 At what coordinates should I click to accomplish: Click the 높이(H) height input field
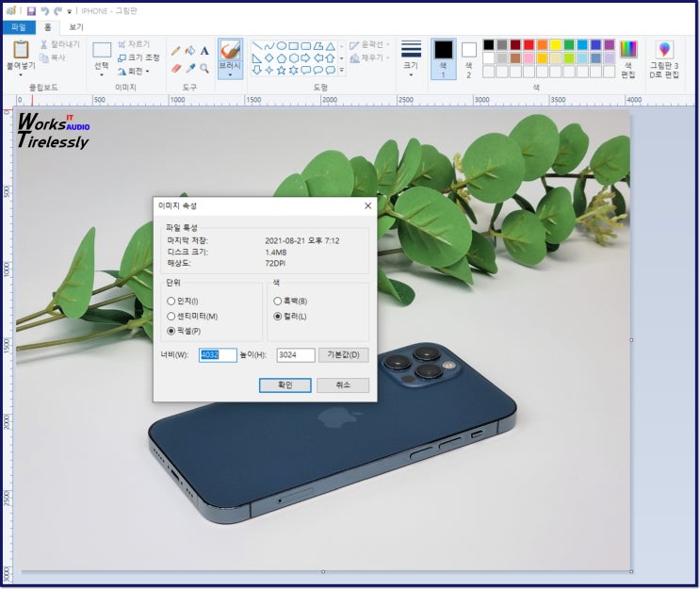(296, 355)
